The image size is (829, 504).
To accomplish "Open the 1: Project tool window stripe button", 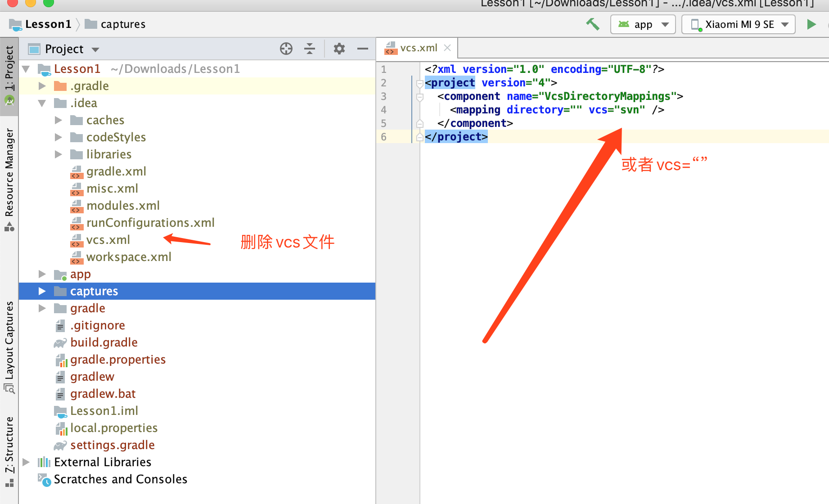I will point(8,67).
